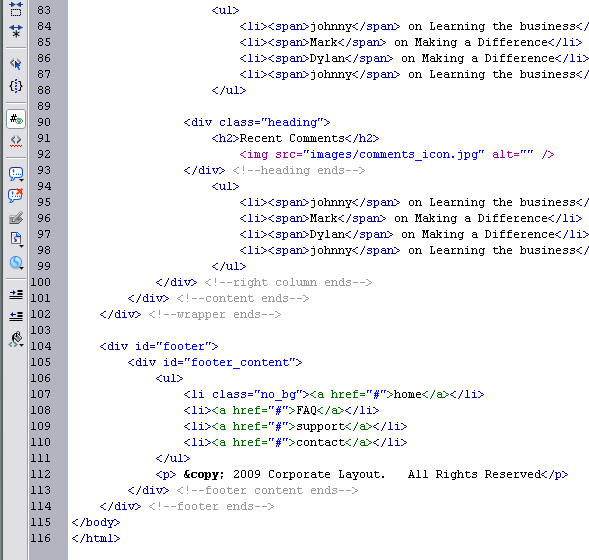The width and height of the screenshot is (589, 560).
Task: Click "johnny" span on line 98
Action: click(331, 251)
